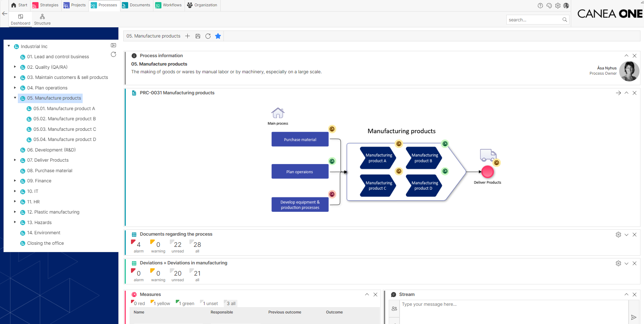Image resolution: width=644 pixels, height=324 pixels.
Task: Click the send message arrow in Stream
Action: [633, 317]
